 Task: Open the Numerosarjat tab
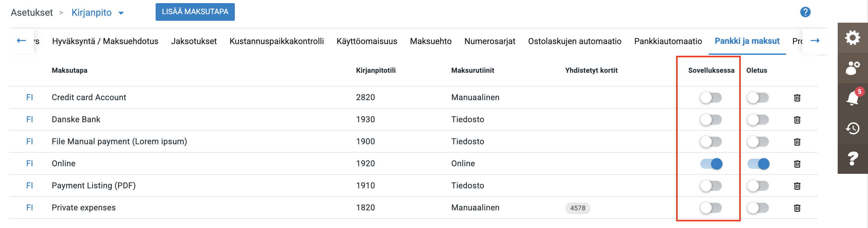pyautogui.click(x=490, y=41)
